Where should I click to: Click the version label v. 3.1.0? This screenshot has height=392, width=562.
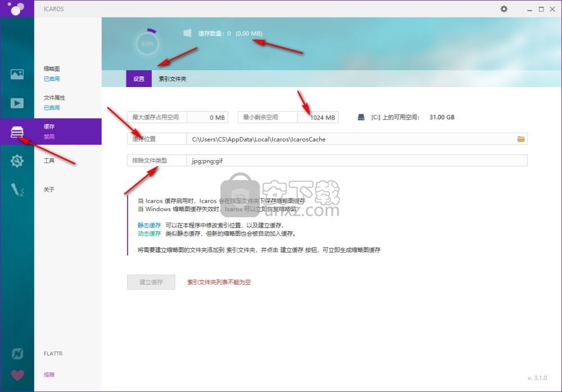pyautogui.click(x=537, y=378)
